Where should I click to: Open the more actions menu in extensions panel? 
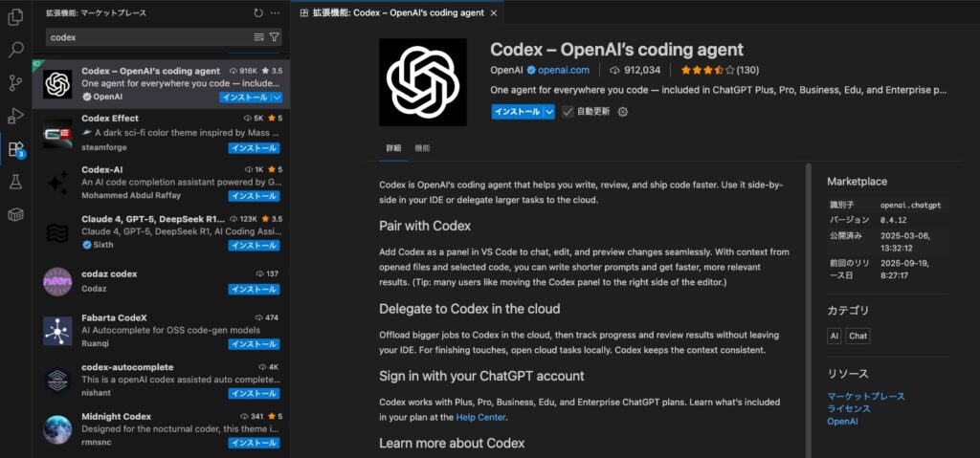coord(276,13)
